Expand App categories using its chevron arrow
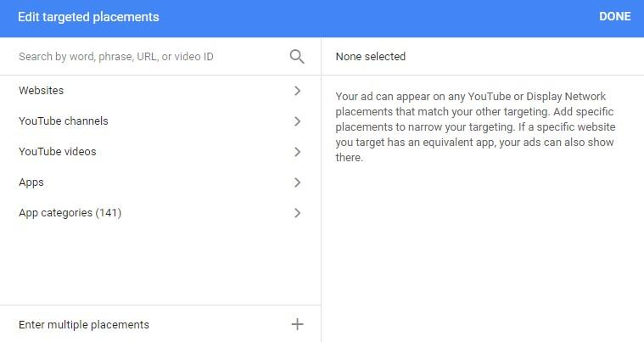This screenshot has width=644, height=342. (297, 213)
